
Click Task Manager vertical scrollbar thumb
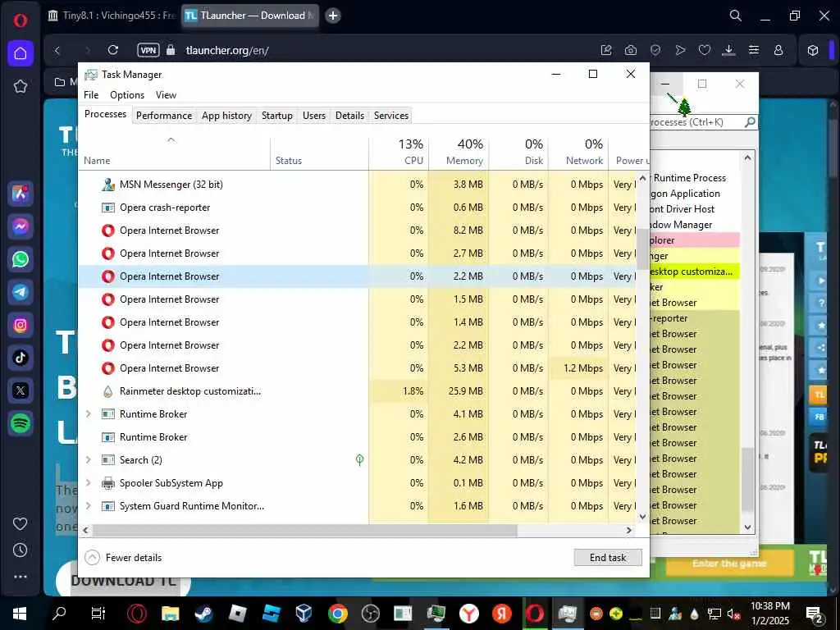(642, 249)
